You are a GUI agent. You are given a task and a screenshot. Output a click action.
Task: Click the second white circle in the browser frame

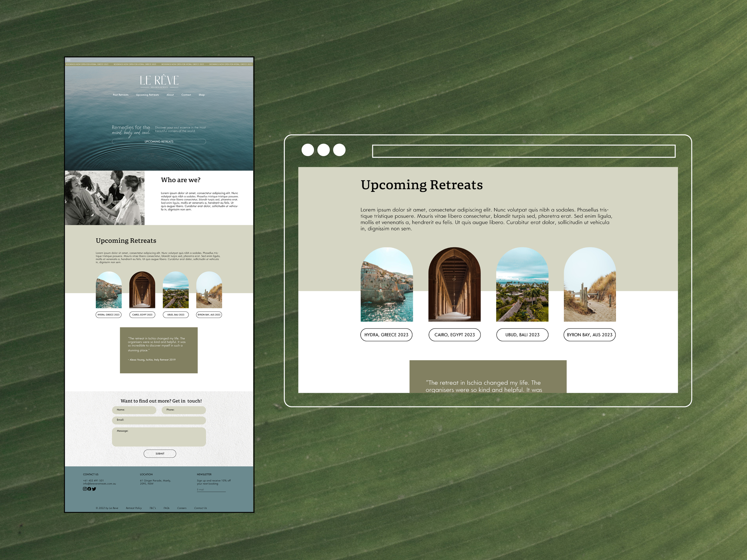click(x=324, y=150)
